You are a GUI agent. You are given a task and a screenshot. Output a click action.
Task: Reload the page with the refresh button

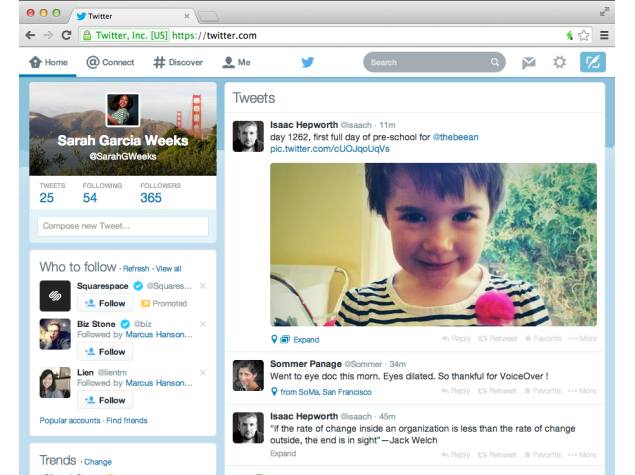(67, 35)
